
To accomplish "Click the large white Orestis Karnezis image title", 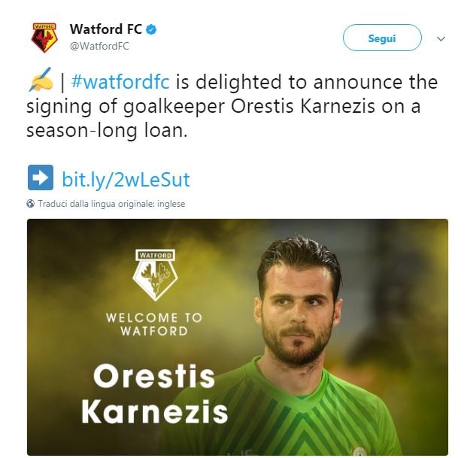I will pyautogui.click(x=154, y=393).
